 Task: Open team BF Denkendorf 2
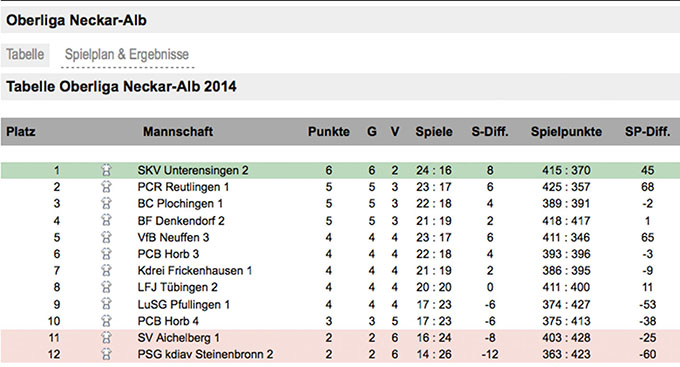point(181,221)
